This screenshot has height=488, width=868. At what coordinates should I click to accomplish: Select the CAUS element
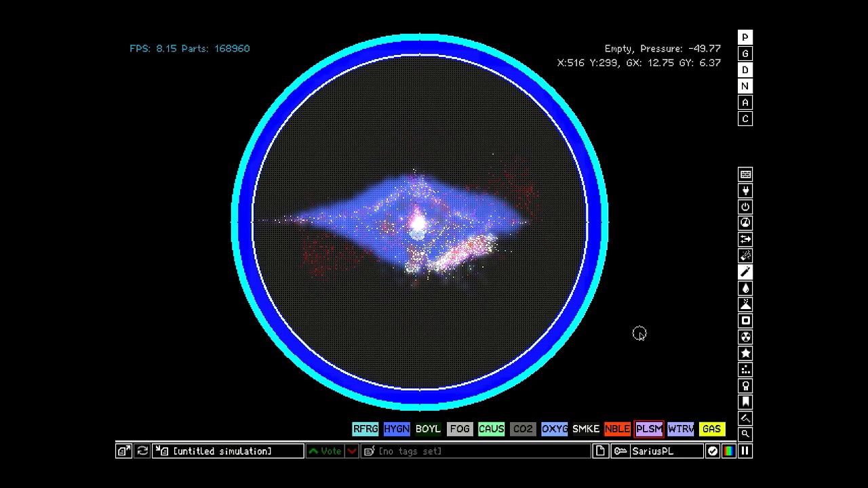pyautogui.click(x=491, y=429)
